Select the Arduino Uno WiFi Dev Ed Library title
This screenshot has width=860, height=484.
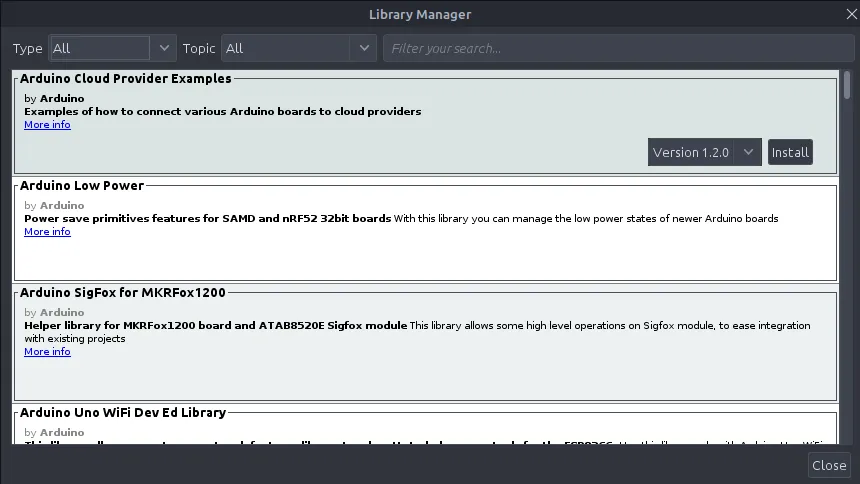pyautogui.click(x=123, y=413)
